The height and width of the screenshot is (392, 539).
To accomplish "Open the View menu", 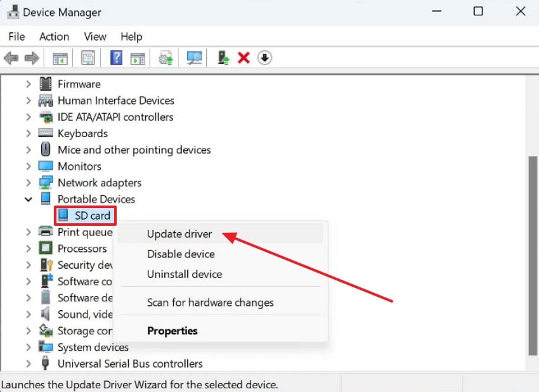I will click(x=95, y=36).
